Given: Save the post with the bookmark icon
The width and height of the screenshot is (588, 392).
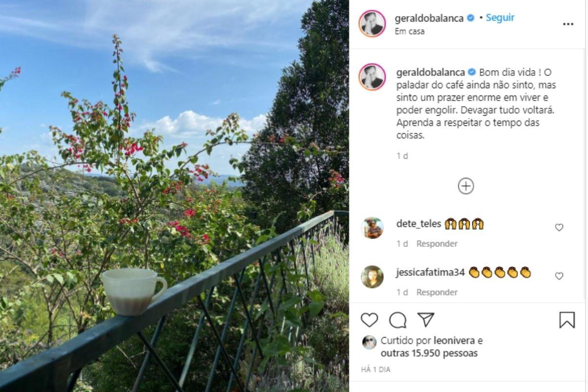Looking at the screenshot, I should coord(567,320).
